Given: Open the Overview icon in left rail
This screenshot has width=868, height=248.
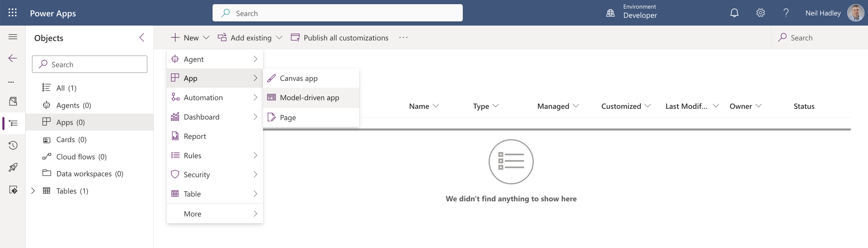Looking at the screenshot, I should pos(13,101).
